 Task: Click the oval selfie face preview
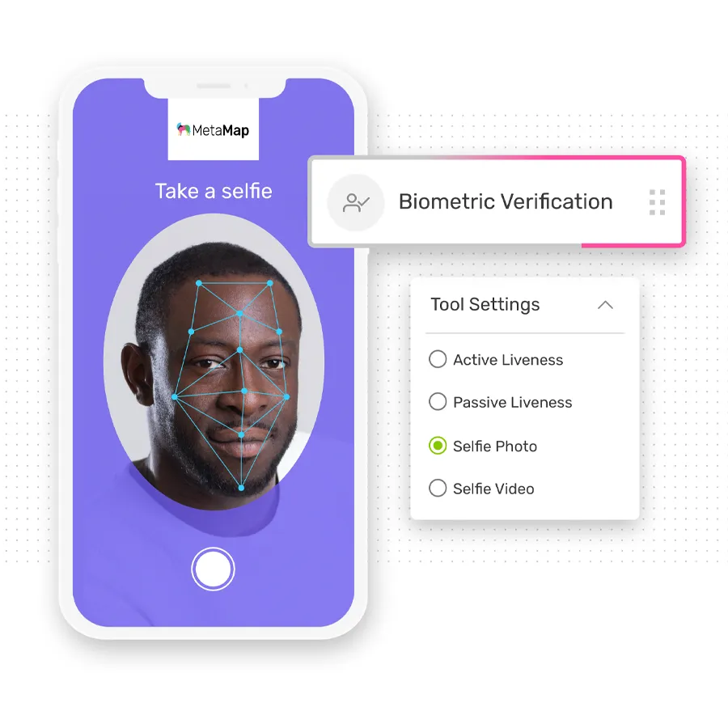point(214,362)
